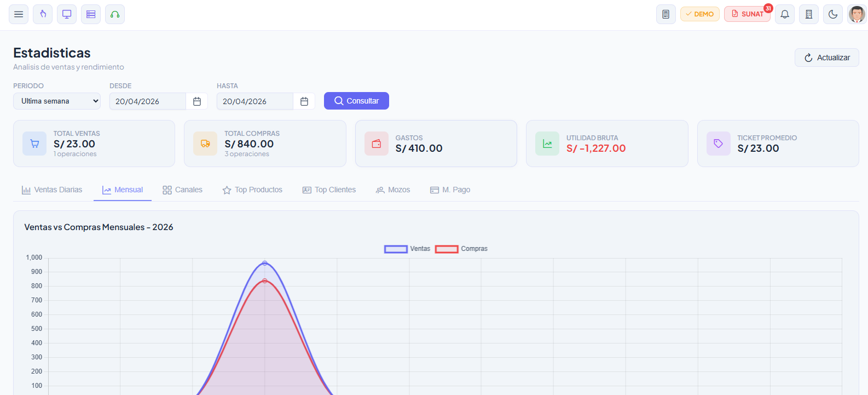Click the Consultar button
Image resolution: width=868 pixels, height=395 pixels.
click(356, 101)
